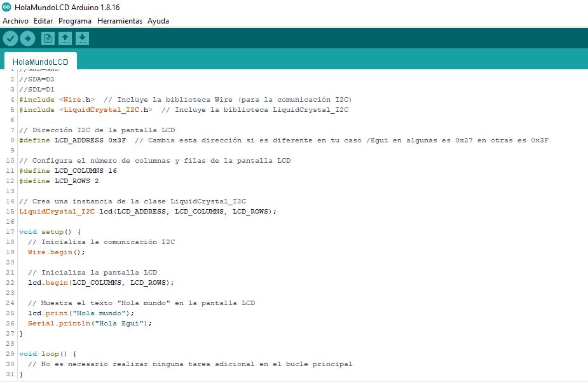Click the "// Cambia esta dirección" trailing comment

pos(341,140)
